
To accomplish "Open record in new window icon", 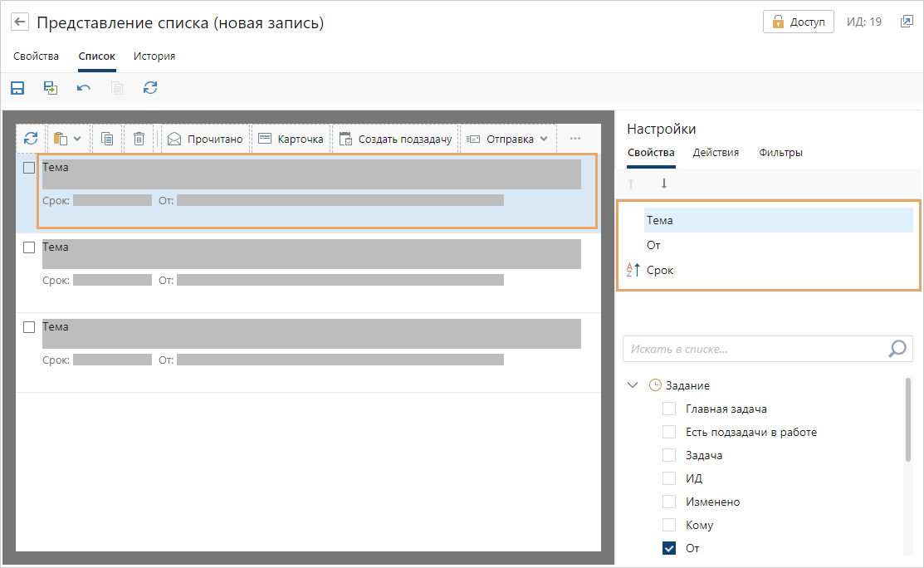I will tap(907, 22).
